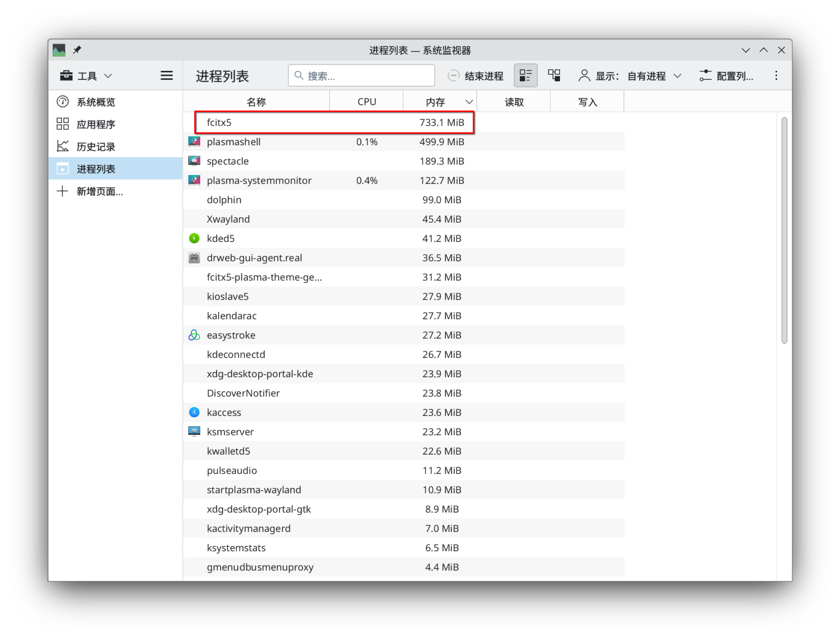Click the hamburger sidebar menu icon
The width and height of the screenshot is (840, 638).
point(166,75)
